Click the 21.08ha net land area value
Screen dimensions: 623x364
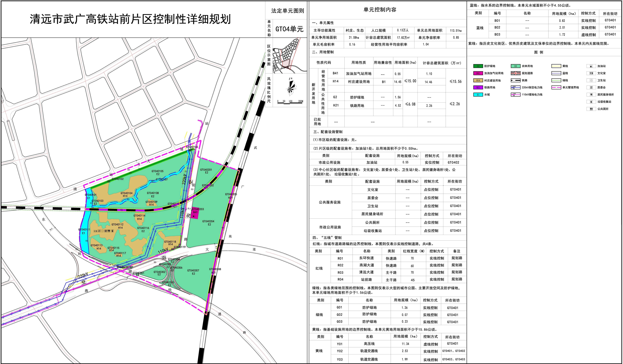pos(354,38)
